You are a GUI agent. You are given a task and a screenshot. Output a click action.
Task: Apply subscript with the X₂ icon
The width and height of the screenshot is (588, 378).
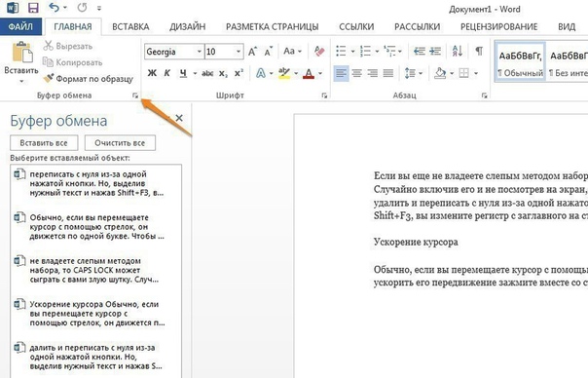[223, 73]
